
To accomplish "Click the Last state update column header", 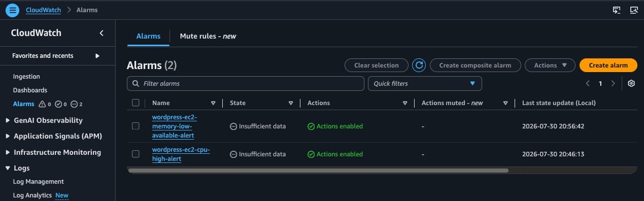I will [x=559, y=103].
